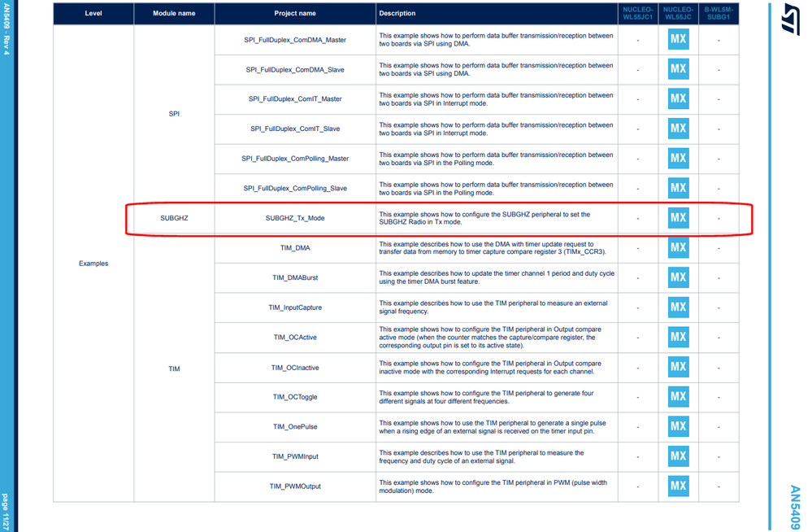Click the MX icon for TIM_PWMInput
This screenshot has width=812, height=532.
pyautogui.click(x=678, y=456)
